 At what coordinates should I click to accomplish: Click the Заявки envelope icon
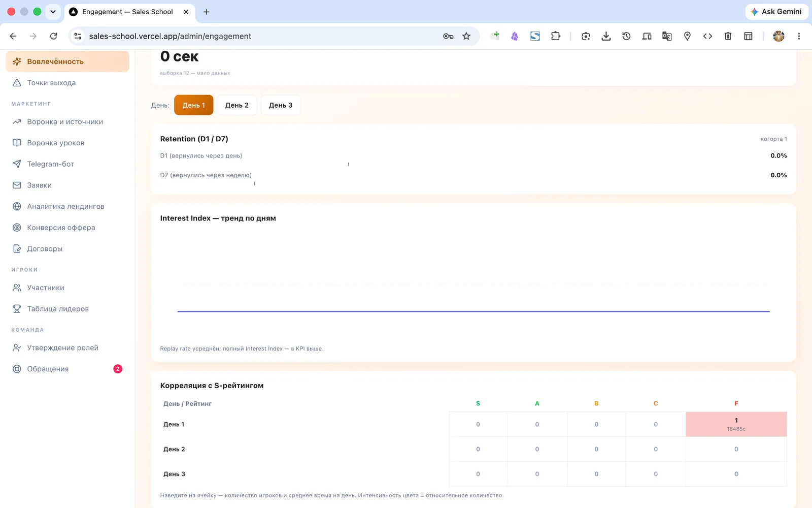point(17,185)
